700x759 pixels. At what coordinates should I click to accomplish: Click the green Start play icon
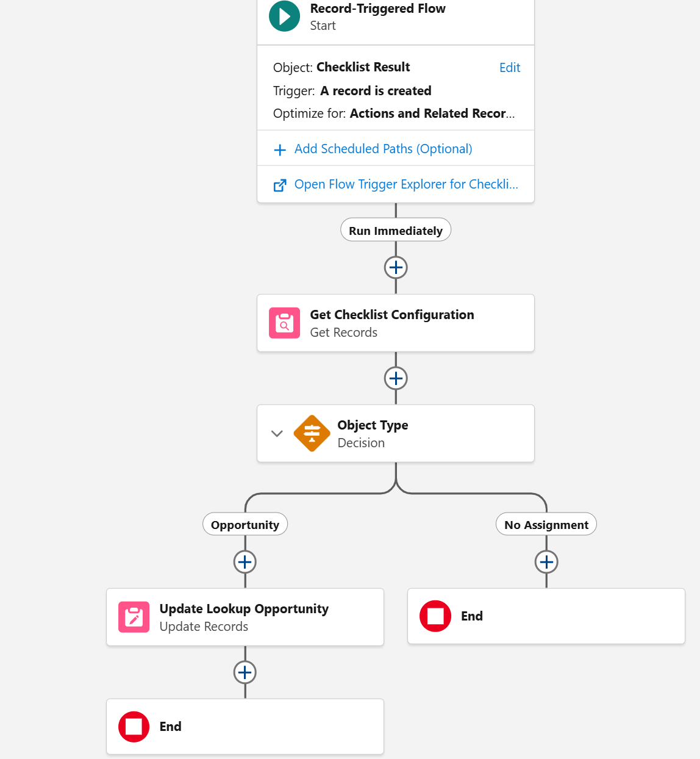(x=284, y=16)
